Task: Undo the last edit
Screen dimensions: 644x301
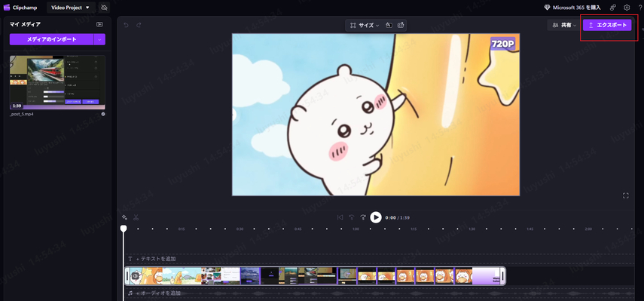Action: click(x=126, y=25)
